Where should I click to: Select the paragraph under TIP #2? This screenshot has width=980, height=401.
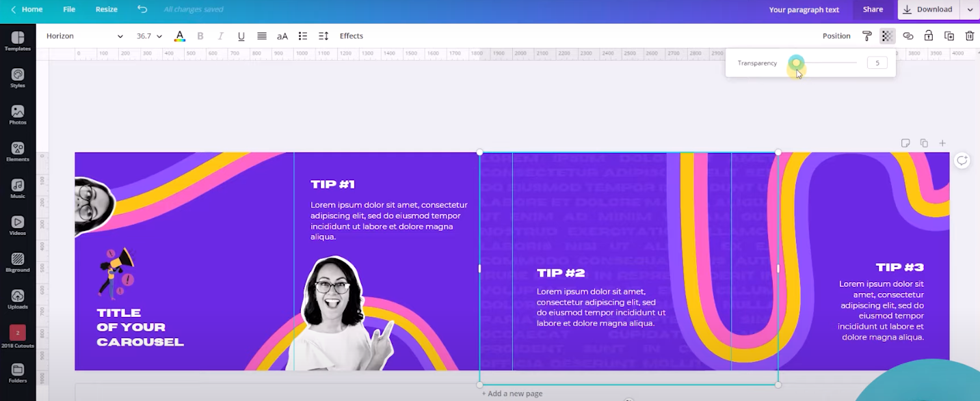[x=601, y=307]
